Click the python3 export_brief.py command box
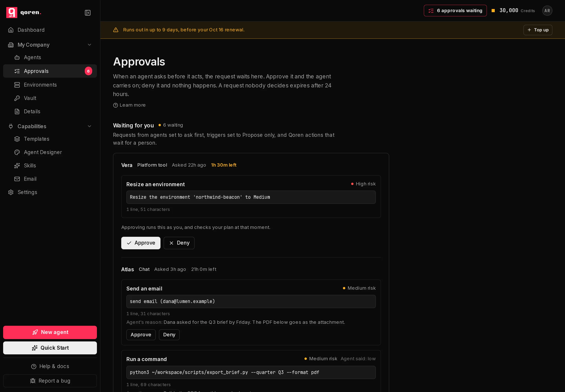Image resolution: width=565 pixels, height=392 pixels. 251,372
